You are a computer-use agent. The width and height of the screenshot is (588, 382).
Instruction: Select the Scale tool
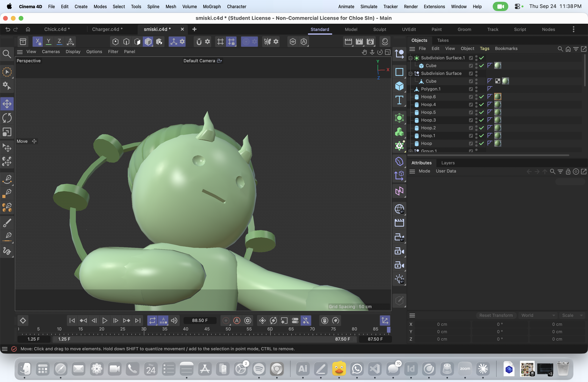[x=7, y=132]
